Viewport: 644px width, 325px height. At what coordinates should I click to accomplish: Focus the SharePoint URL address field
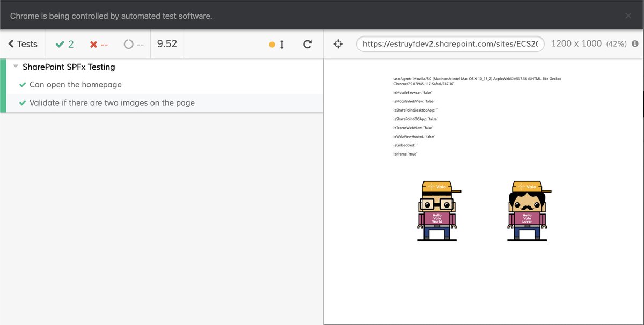pos(450,44)
